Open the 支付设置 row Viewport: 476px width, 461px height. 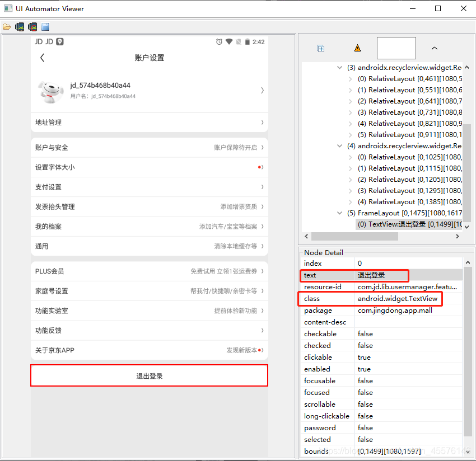[x=150, y=187]
